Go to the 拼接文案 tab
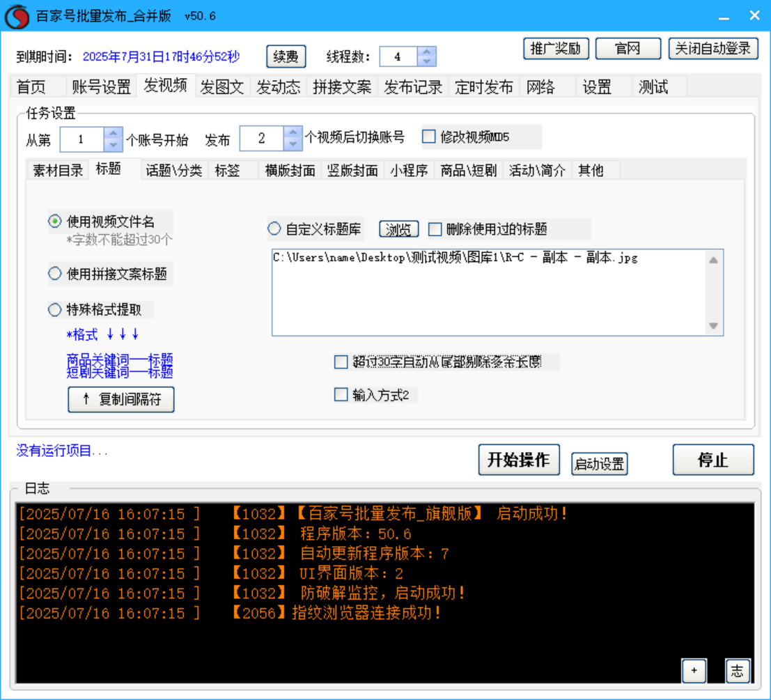771x700 pixels. click(342, 87)
